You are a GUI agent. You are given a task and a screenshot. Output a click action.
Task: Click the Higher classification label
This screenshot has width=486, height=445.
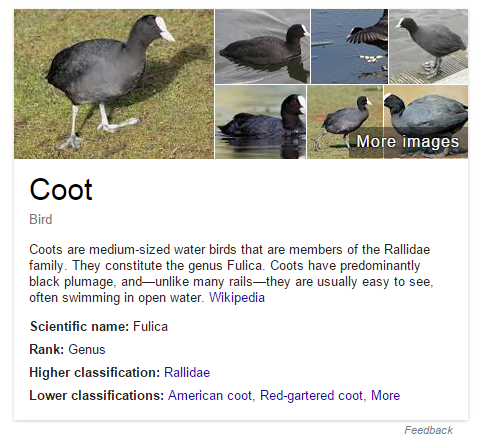pyautogui.click(x=95, y=372)
